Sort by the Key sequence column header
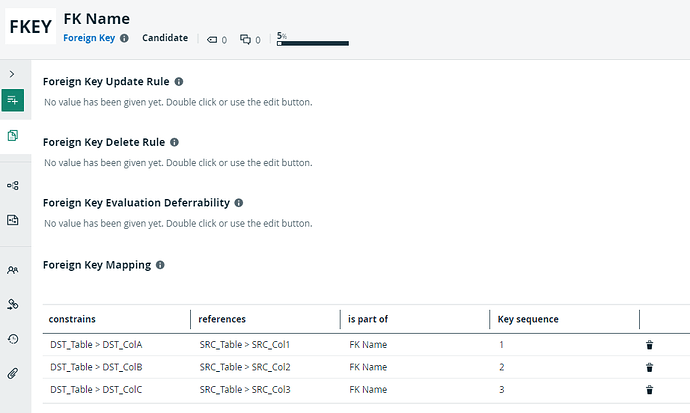 click(x=528, y=319)
